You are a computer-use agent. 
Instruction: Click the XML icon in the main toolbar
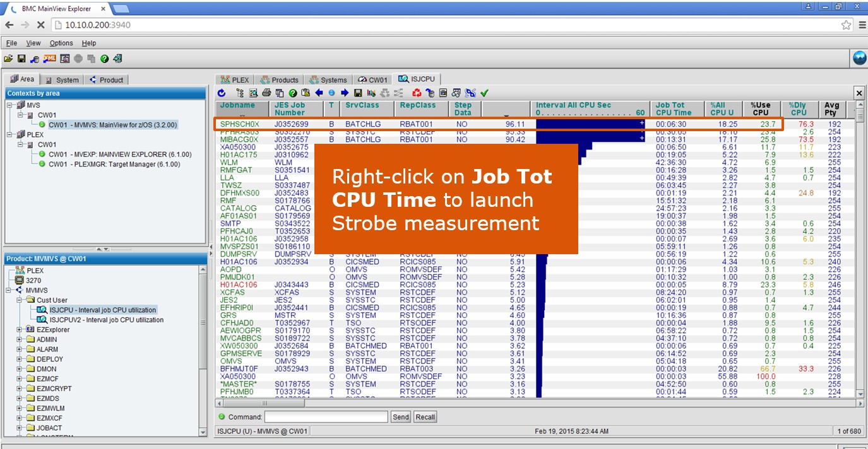[49, 59]
